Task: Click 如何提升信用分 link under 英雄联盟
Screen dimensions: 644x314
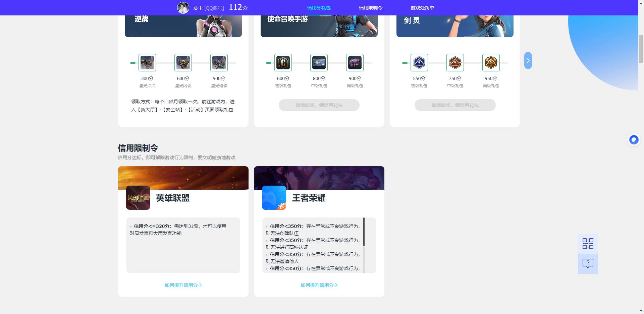Action: pos(183,285)
